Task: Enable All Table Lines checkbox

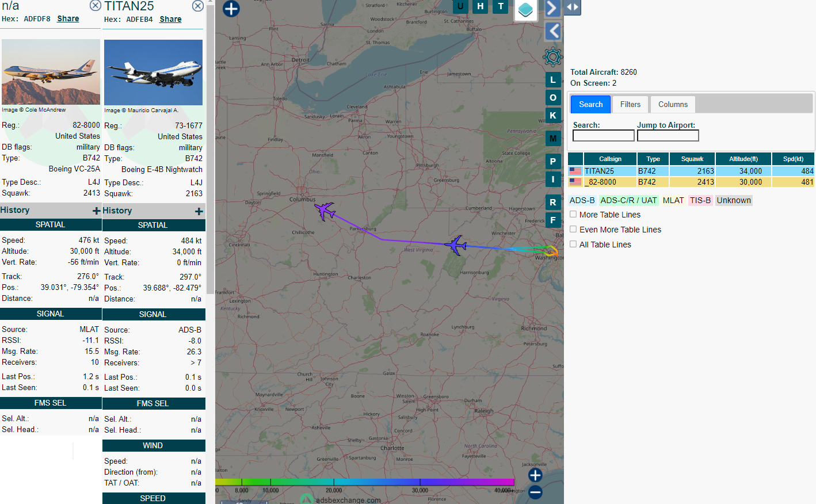Action: [x=573, y=244]
